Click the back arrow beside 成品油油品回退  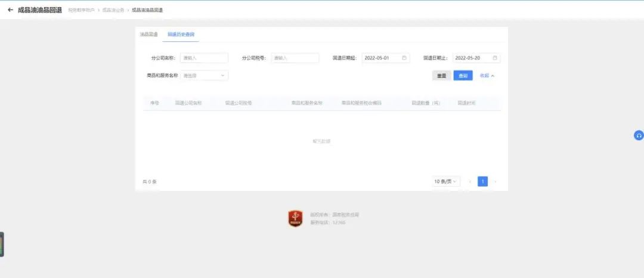10,10
